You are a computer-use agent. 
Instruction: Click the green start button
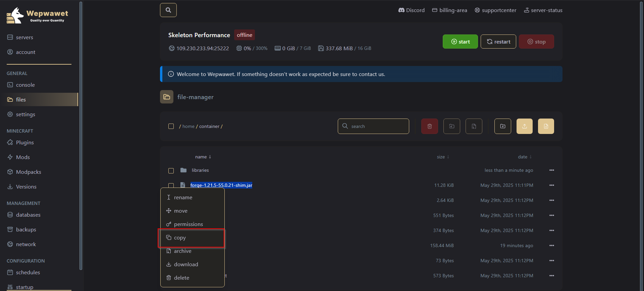460,42
